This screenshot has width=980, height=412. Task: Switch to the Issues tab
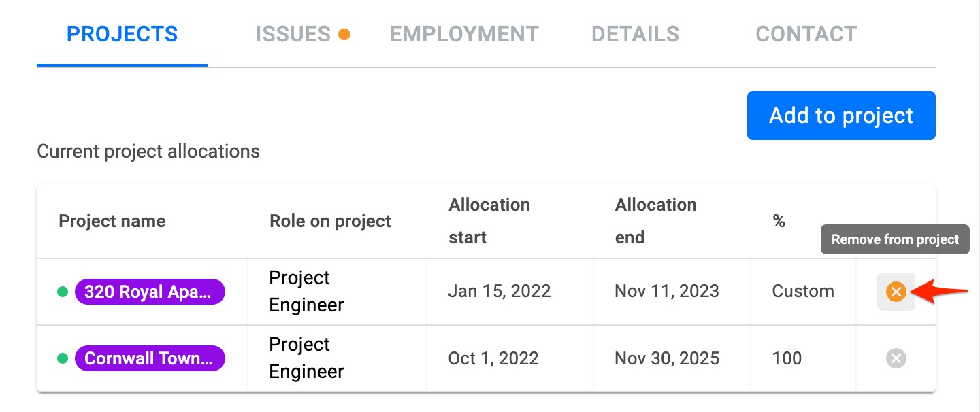(x=293, y=34)
